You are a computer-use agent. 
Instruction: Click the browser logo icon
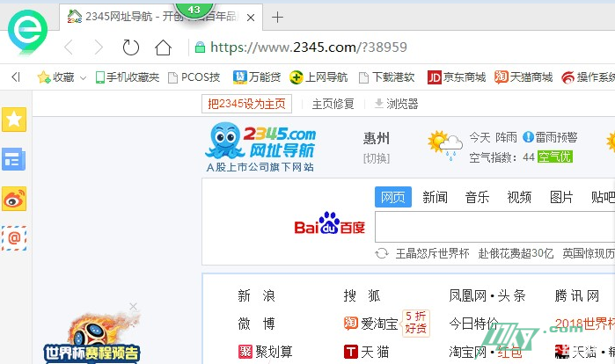point(27,33)
